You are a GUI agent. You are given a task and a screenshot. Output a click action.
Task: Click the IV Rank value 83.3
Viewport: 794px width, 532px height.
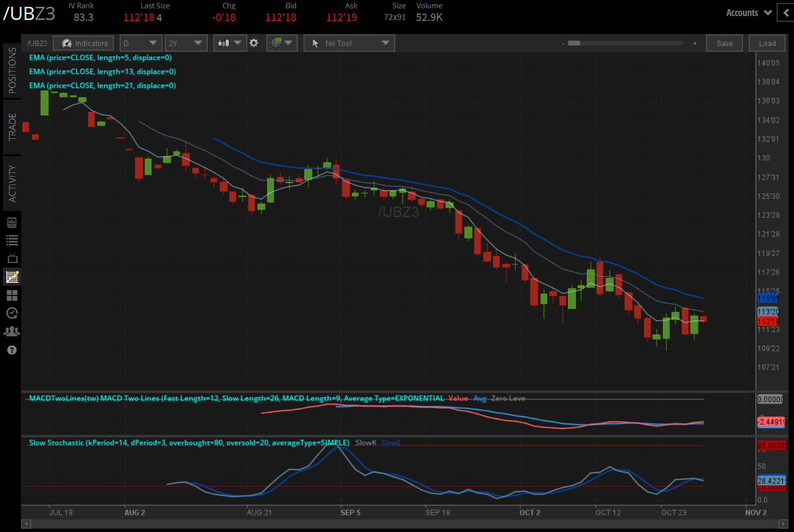84,18
